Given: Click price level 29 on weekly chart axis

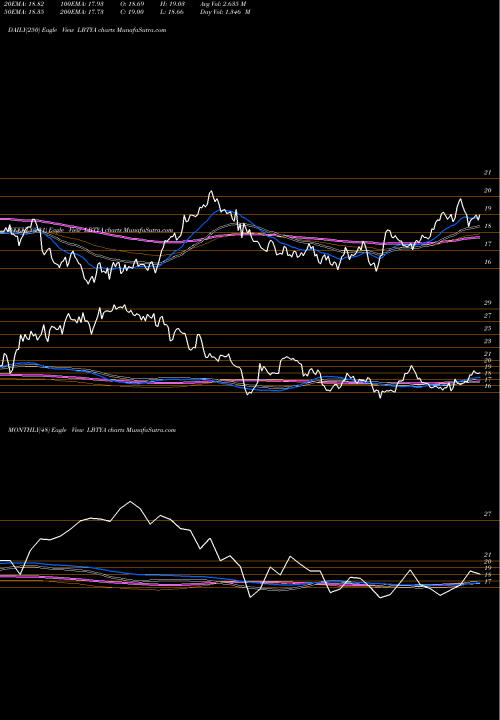Looking at the screenshot, I should click(x=487, y=303).
